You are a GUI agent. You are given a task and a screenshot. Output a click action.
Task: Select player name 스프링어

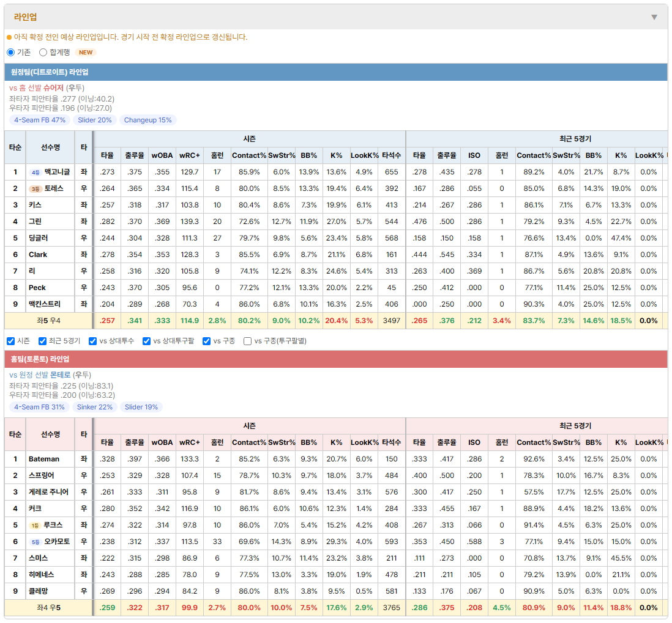click(42, 476)
